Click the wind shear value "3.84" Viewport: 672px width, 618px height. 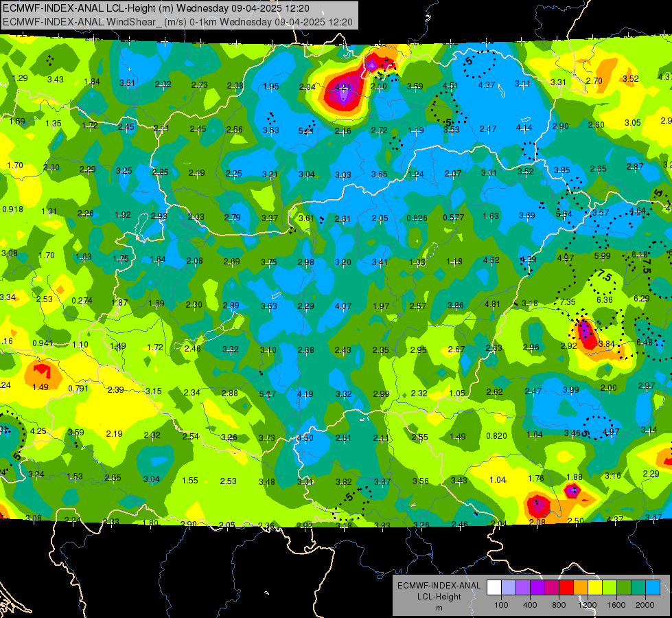coord(606,344)
